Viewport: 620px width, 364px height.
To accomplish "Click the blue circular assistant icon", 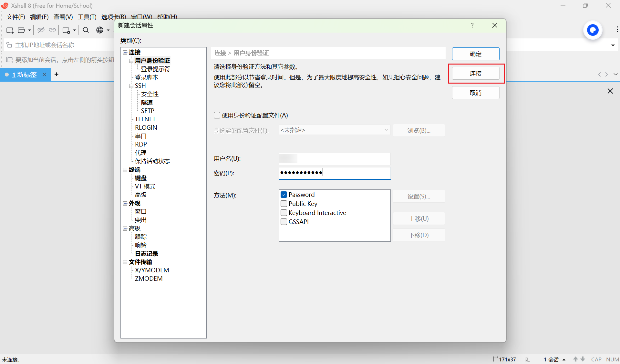I will 593,30.
